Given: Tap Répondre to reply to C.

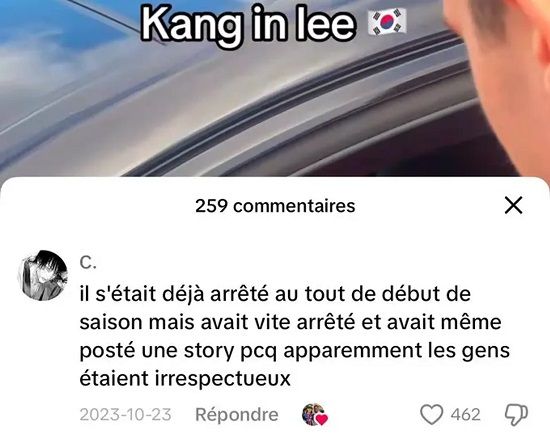Looking at the screenshot, I should 237,414.
